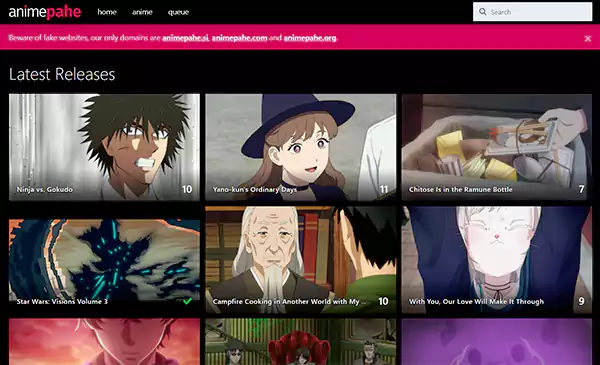Click the animepahe logo
Screen dimensions: 600x365
pyautogui.click(x=45, y=12)
